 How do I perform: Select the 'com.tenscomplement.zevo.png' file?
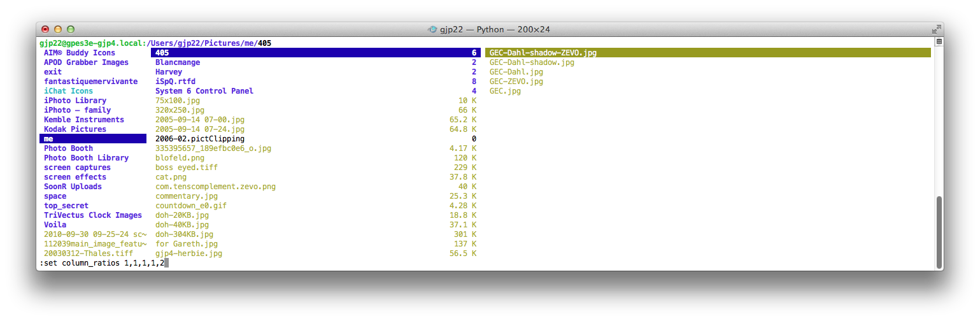(216, 187)
